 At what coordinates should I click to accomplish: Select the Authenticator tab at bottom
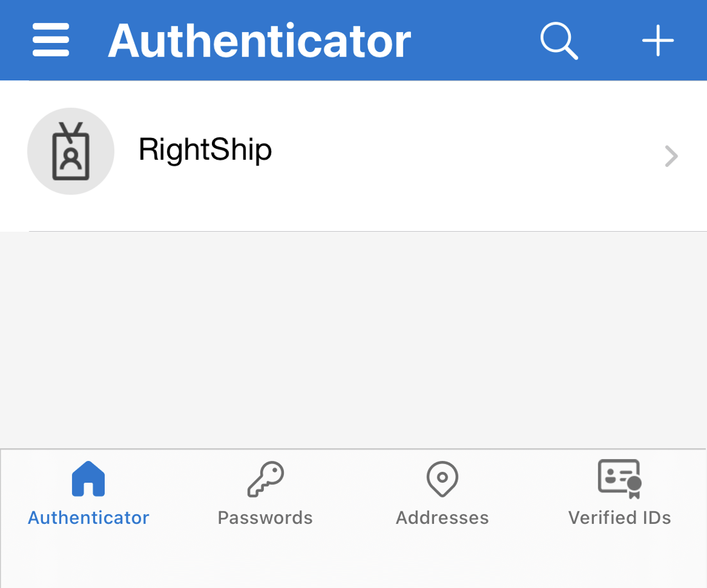coord(88,494)
